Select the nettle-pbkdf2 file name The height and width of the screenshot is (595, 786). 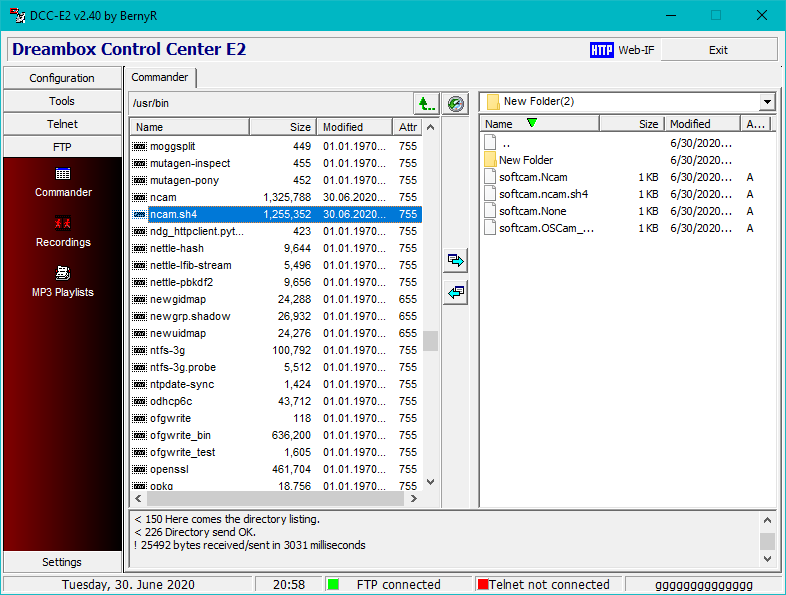pyautogui.click(x=181, y=283)
